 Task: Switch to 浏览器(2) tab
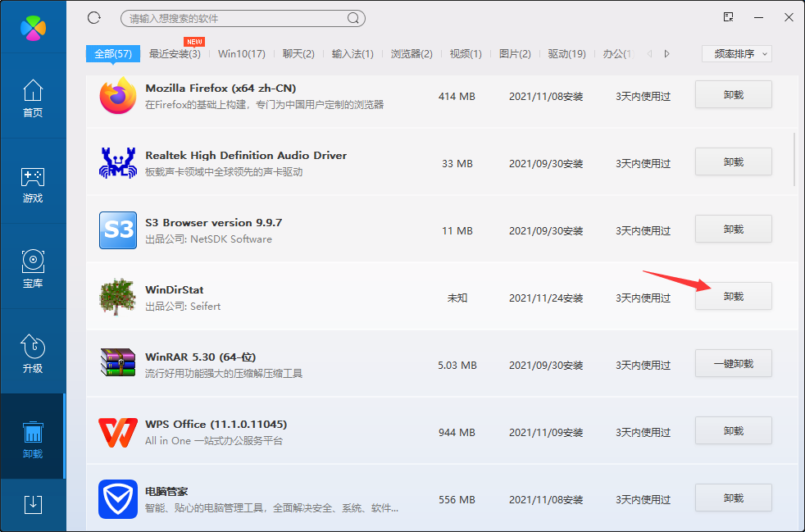click(x=412, y=53)
